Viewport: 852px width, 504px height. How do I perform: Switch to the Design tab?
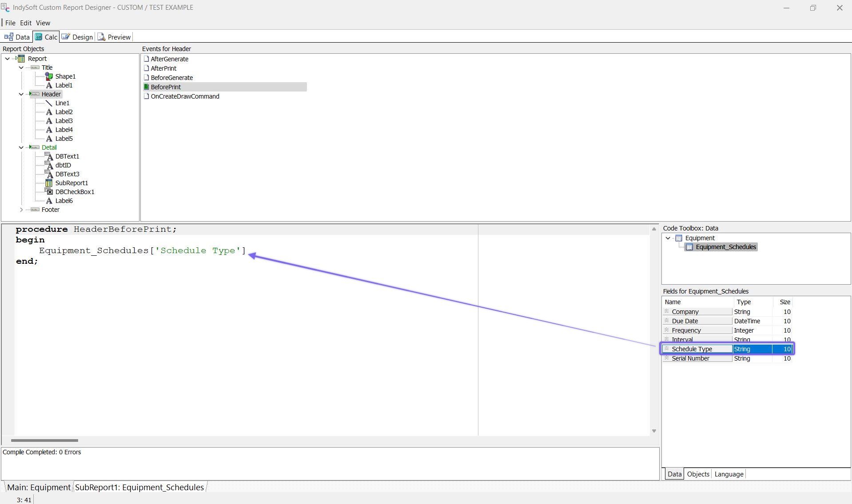[x=78, y=37]
